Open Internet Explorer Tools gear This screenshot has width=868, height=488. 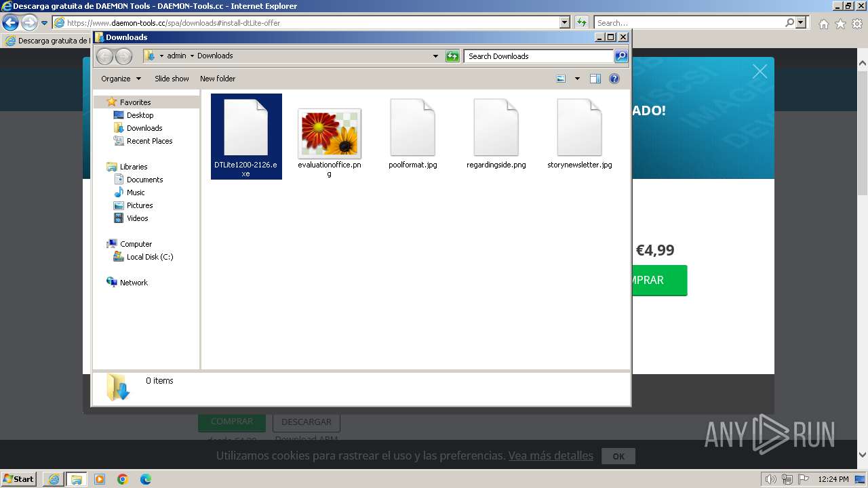point(857,23)
